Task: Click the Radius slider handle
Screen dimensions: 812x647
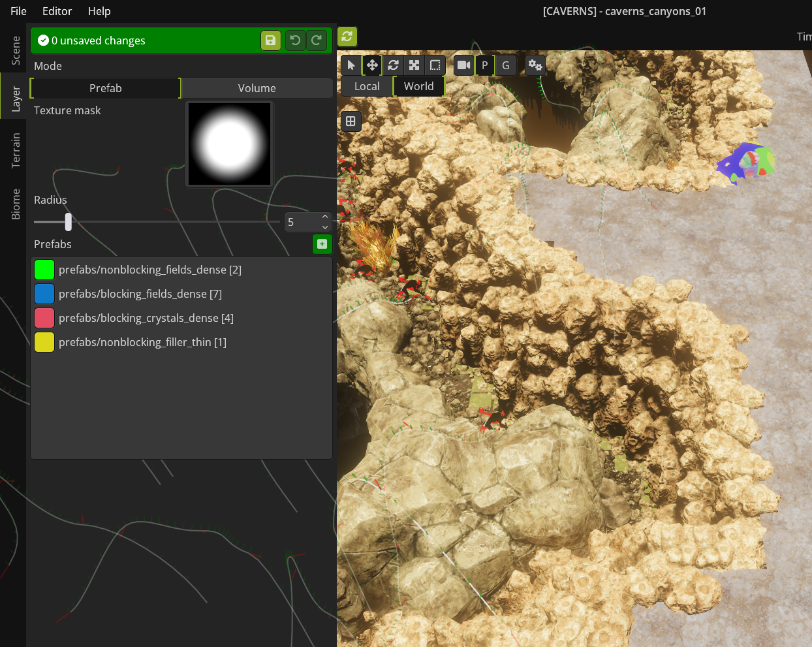Action: pos(69,221)
